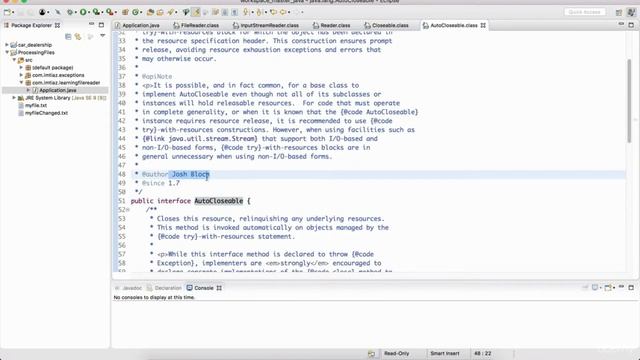Click the Quick Access search field
Viewport: 640px width, 360px height.
point(584,12)
